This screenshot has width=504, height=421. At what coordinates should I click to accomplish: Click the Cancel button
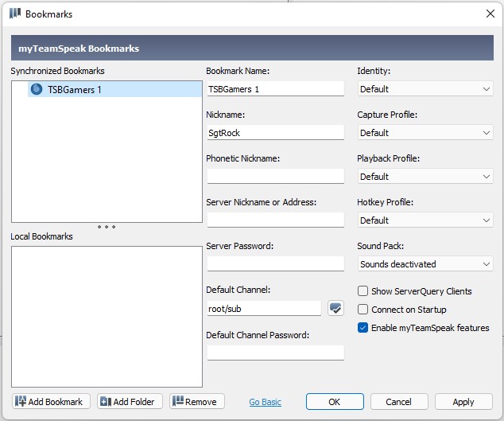click(x=399, y=401)
